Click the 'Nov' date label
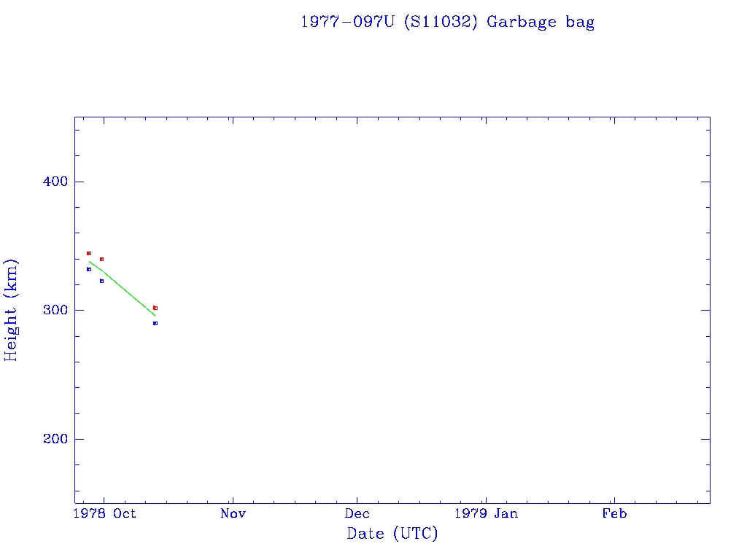 (x=233, y=514)
